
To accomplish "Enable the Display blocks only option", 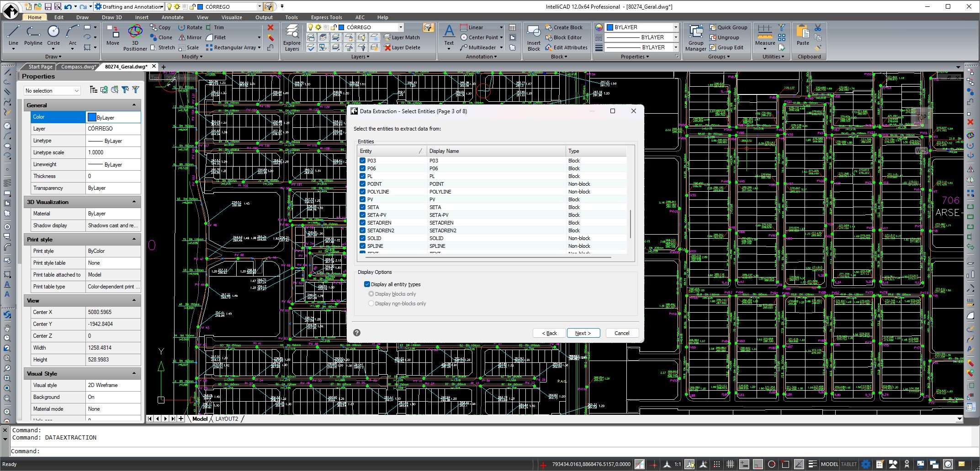I will tap(371, 293).
